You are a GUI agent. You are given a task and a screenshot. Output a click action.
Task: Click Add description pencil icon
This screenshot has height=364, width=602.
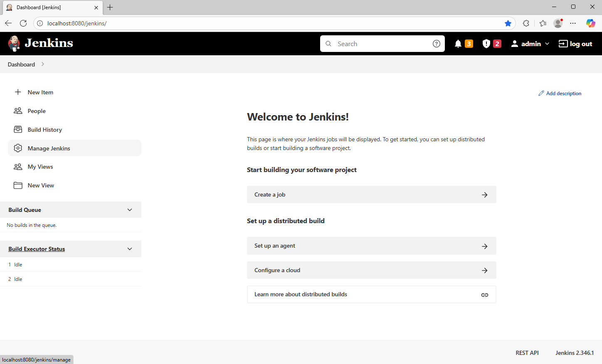(541, 93)
